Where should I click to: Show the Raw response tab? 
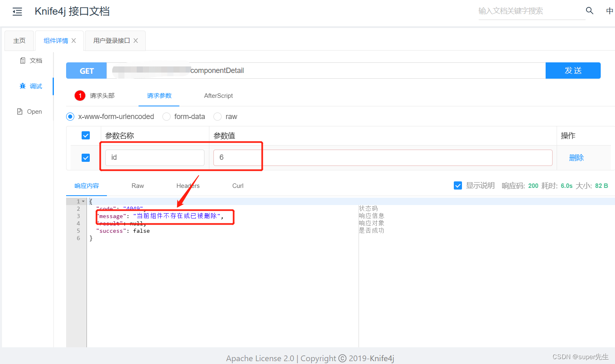tap(138, 186)
